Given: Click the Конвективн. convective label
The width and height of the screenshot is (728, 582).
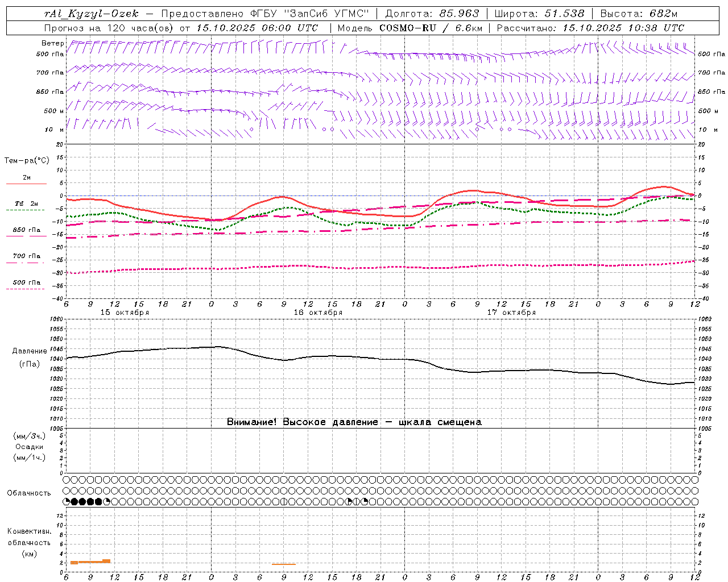Looking at the screenshot, I should pos(29,531).
